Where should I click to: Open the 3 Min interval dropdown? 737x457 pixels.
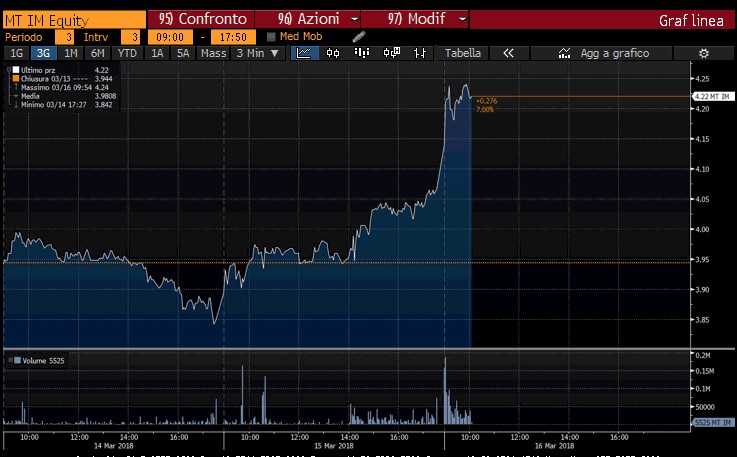(257, 53)
